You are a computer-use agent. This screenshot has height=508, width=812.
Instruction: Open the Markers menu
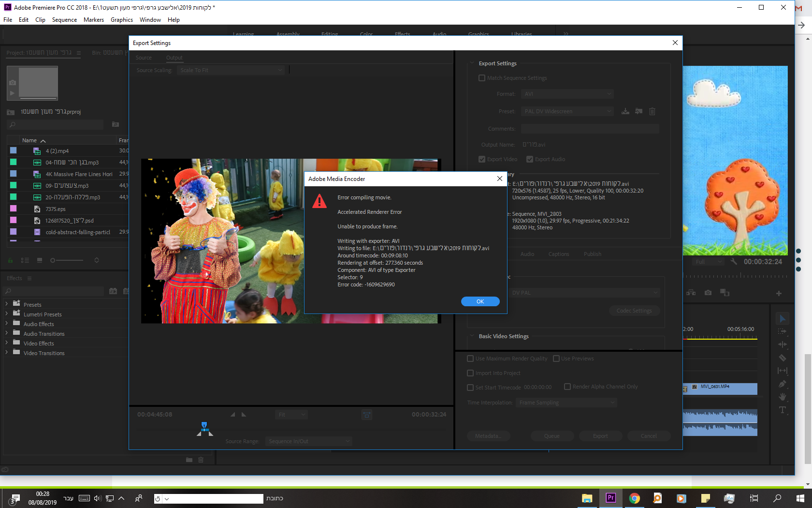[94, 20]
